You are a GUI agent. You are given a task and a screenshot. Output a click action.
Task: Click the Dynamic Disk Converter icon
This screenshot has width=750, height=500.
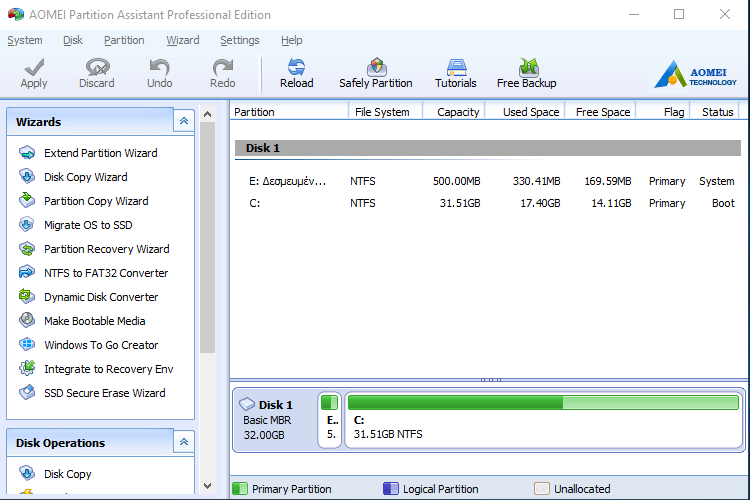point(27,297)
